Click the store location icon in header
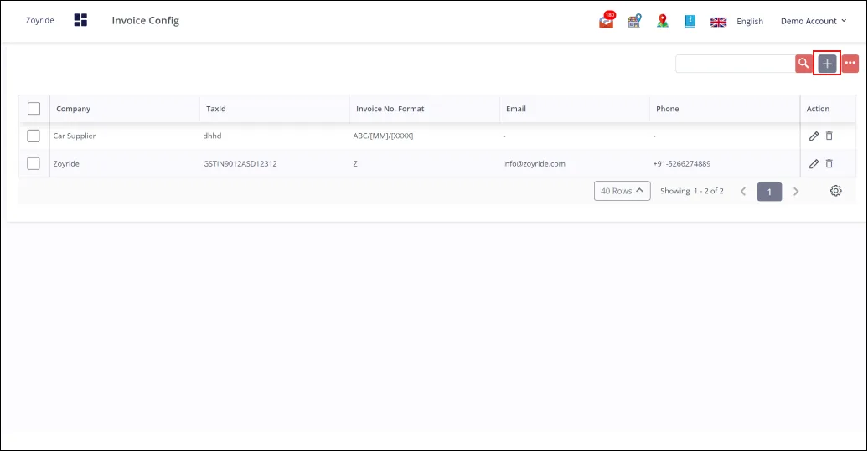The width and height of the screenshot is (868, 452). tap(634, 21)
